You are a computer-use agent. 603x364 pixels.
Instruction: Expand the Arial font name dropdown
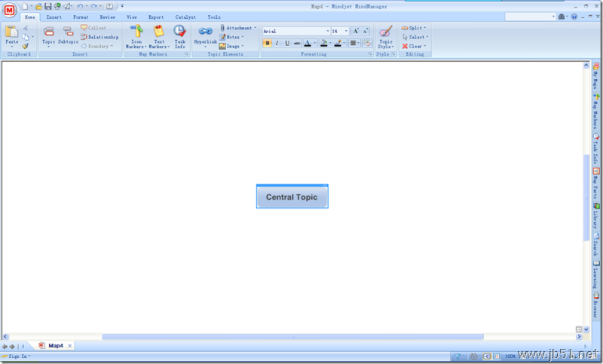pyautogui.click(x=328, y=31)
